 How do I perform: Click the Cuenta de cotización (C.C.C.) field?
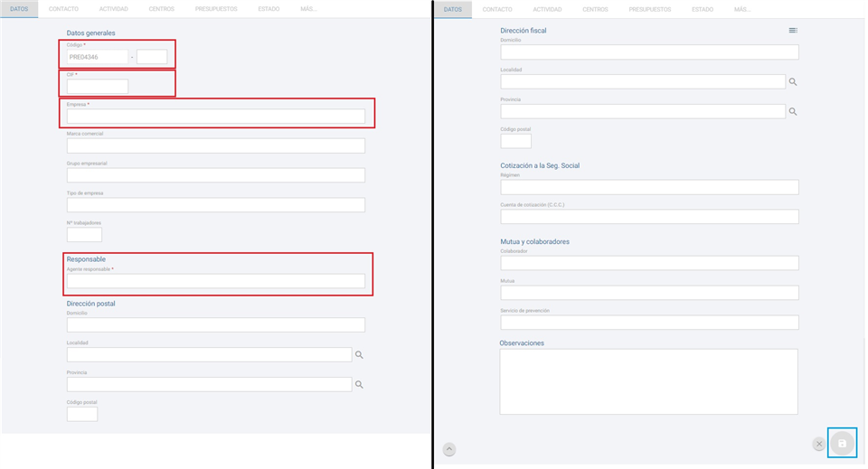(x=649, y=217)
